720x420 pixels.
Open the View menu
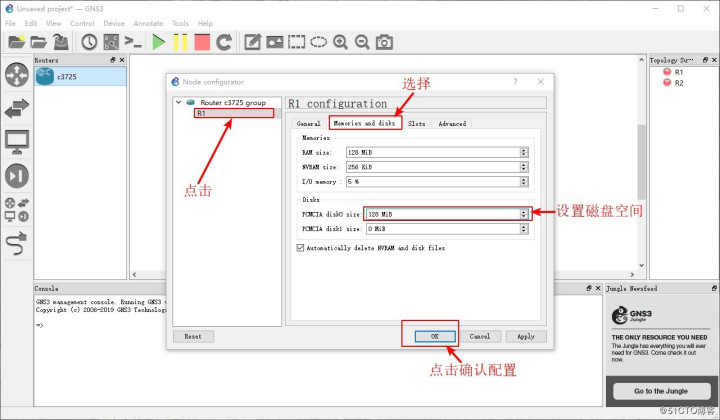click(x=53, y=23)
